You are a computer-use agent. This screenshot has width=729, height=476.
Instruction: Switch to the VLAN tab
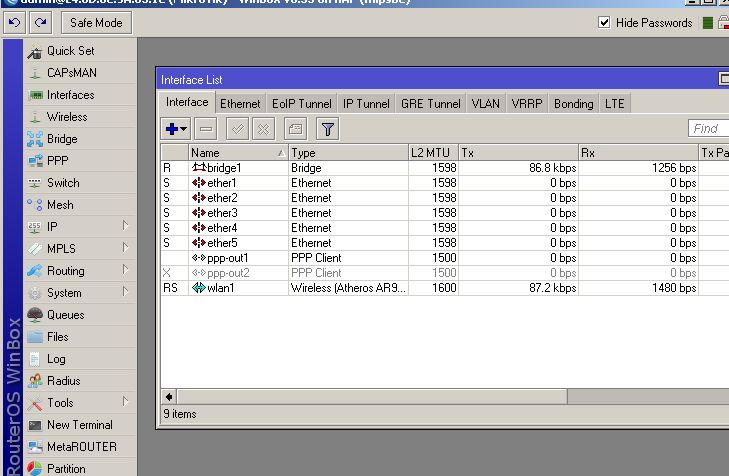pyautogui.click(x=485, y=104)
